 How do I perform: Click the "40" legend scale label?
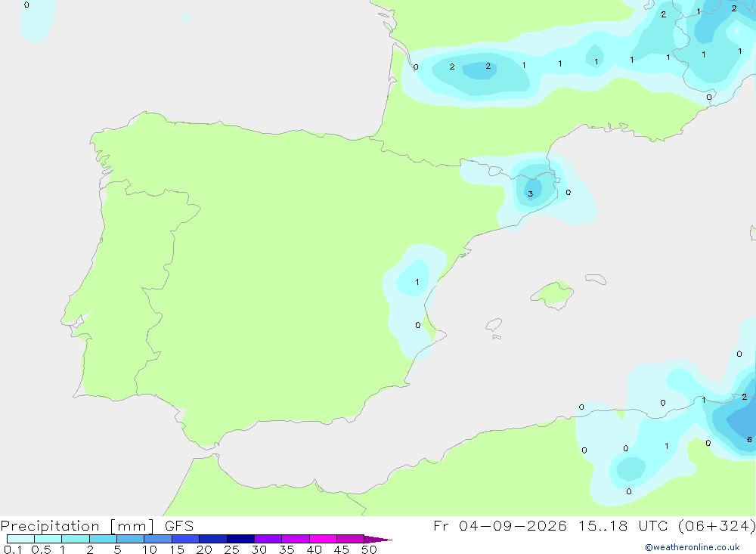click(x=314, y=549)
